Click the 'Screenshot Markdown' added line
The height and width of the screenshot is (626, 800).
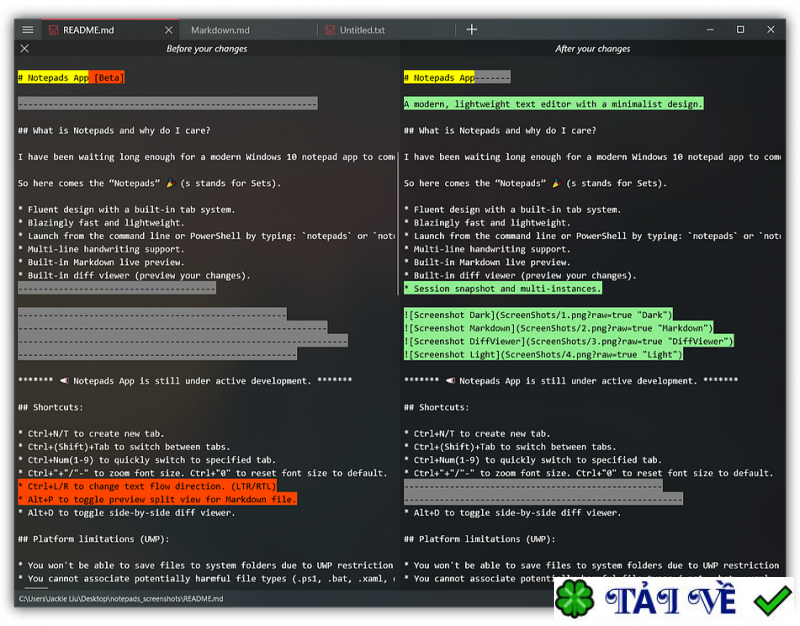pyautogui.click(x=559, y=328)
